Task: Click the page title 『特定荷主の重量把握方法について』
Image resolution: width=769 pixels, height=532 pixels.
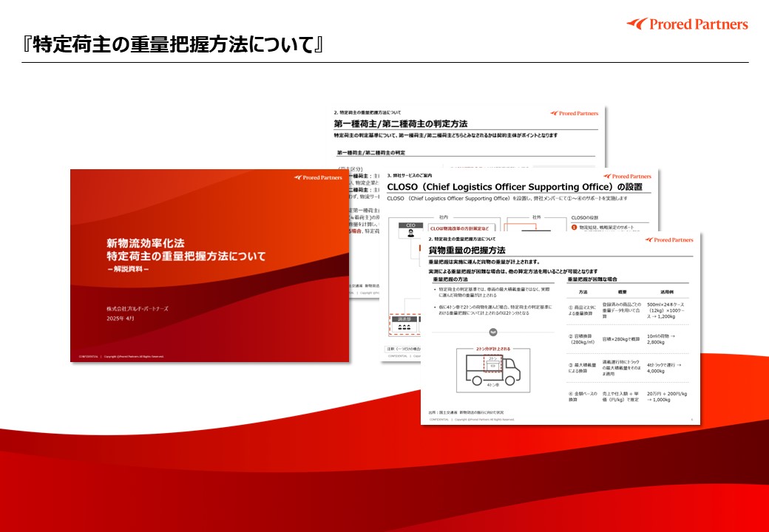Action: point(173,45)
